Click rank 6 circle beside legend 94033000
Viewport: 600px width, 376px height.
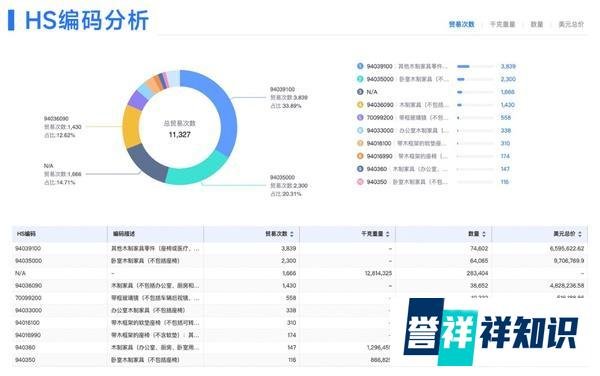tap(360, 130)
